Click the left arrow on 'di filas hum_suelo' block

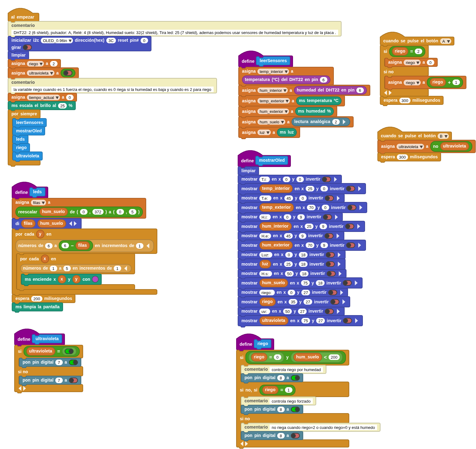(x=70, y=224)
